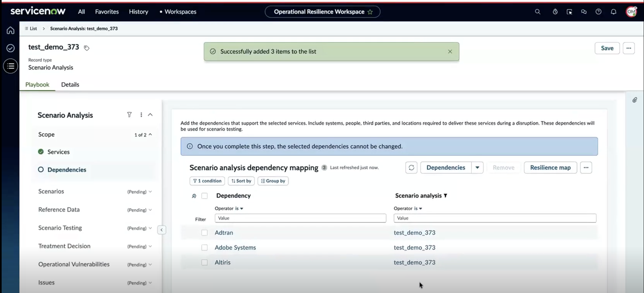Open the list view sidebar icon
644x293 pixels.
tap(10, 66)
